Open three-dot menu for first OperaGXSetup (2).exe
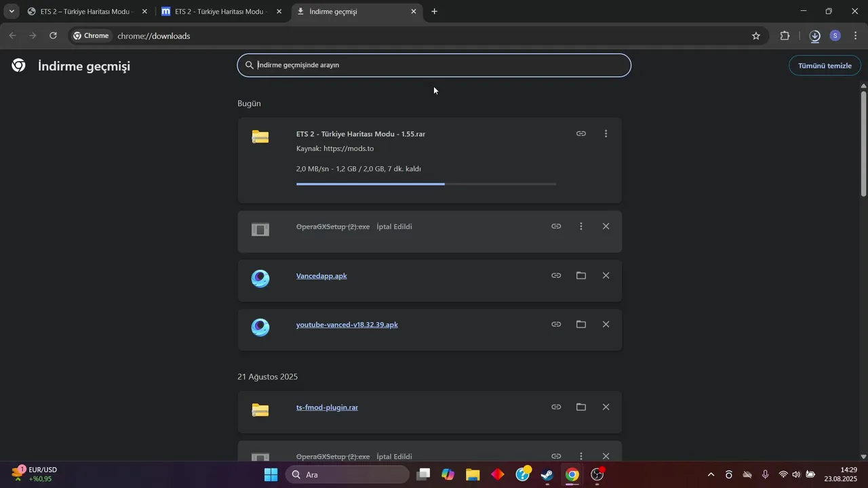This screenshot has width=868, height=488. point(581,226)
